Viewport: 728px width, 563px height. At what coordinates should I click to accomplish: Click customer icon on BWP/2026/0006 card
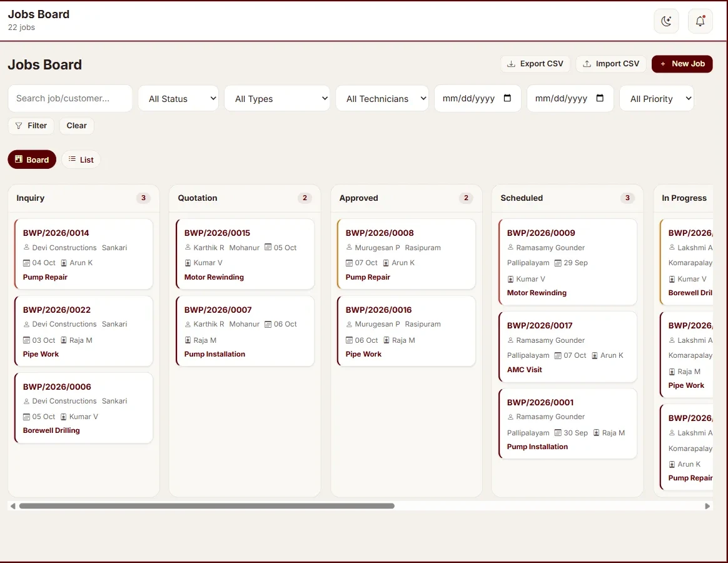pyautogui.click(x=26, y=401)
